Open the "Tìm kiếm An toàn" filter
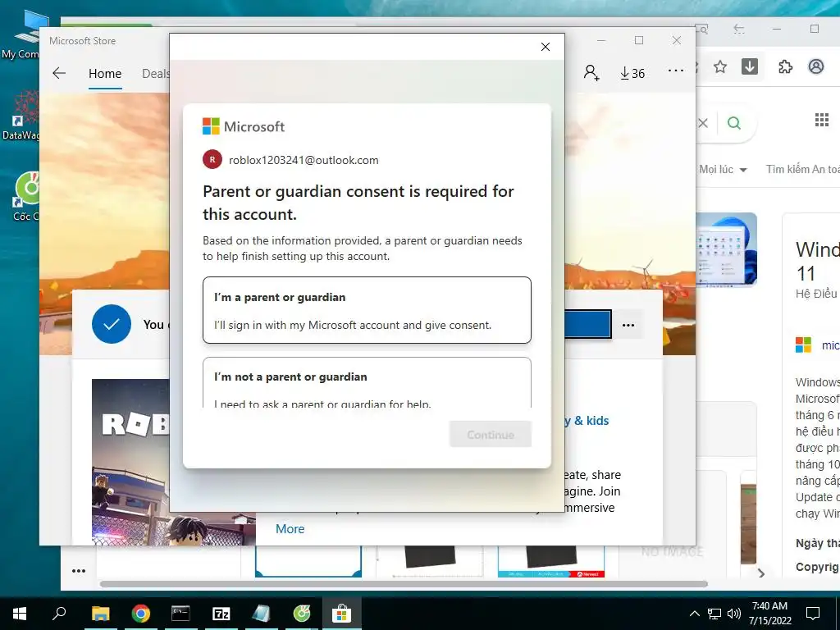The width and height of the screenshot is (840, 630). click(802, 169)
